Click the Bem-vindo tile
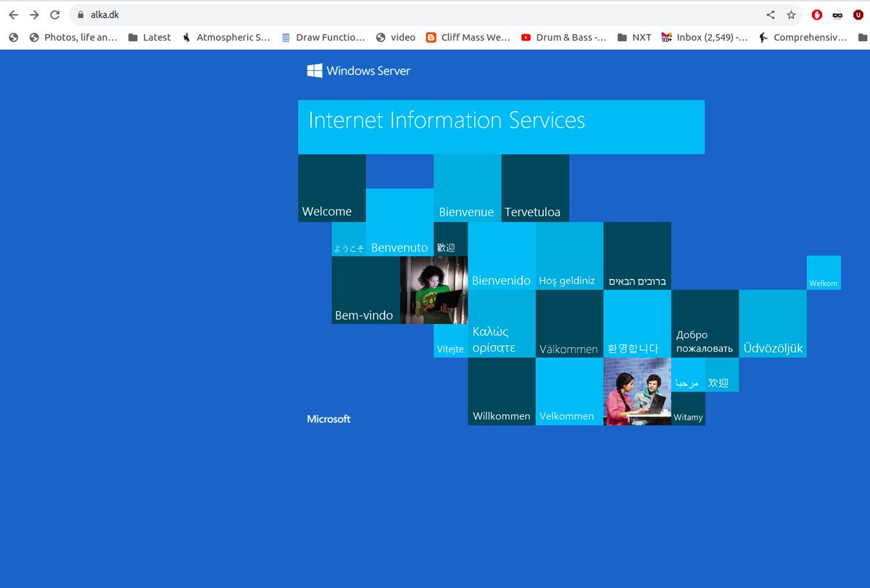Viewport: 870px width, 588px height. [x=365, y=290]
